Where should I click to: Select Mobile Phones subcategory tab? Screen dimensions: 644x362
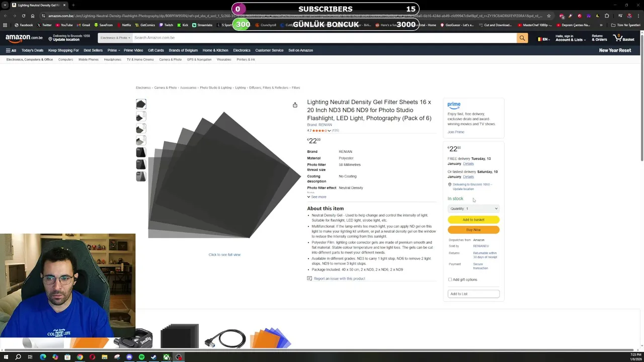tap(89, 59)
